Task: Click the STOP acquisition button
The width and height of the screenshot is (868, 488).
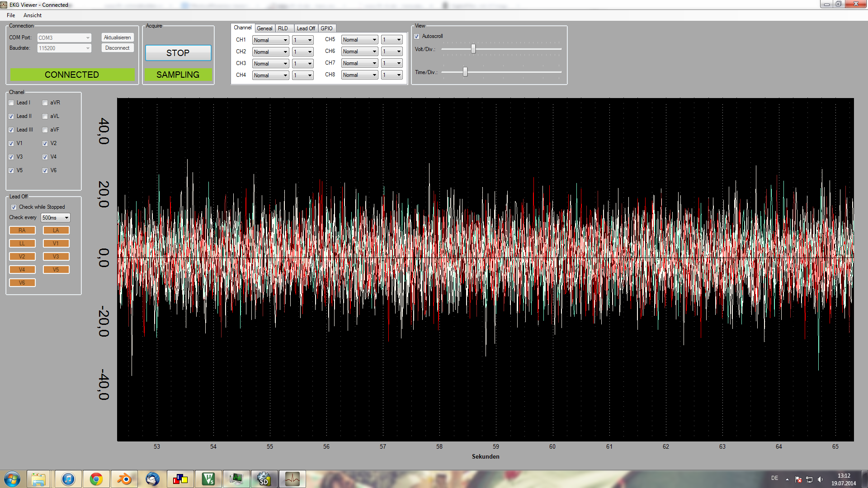Action: coord(178,53)
